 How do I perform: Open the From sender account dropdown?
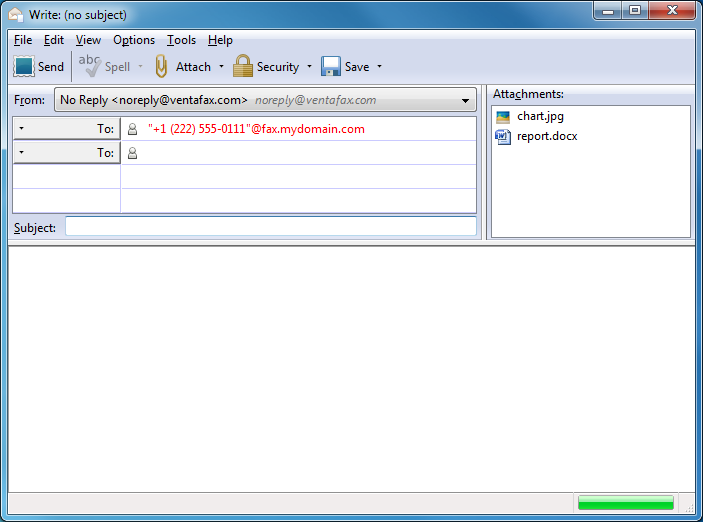tap(265, 100)
